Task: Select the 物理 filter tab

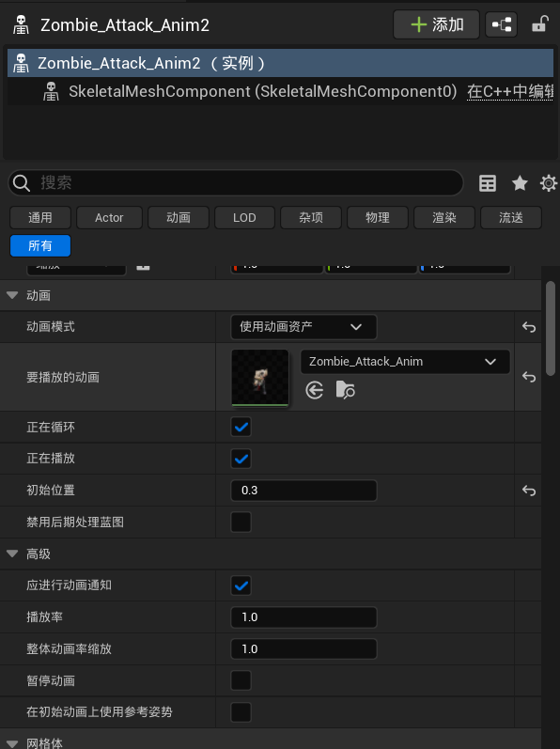Action: [378, 218]
